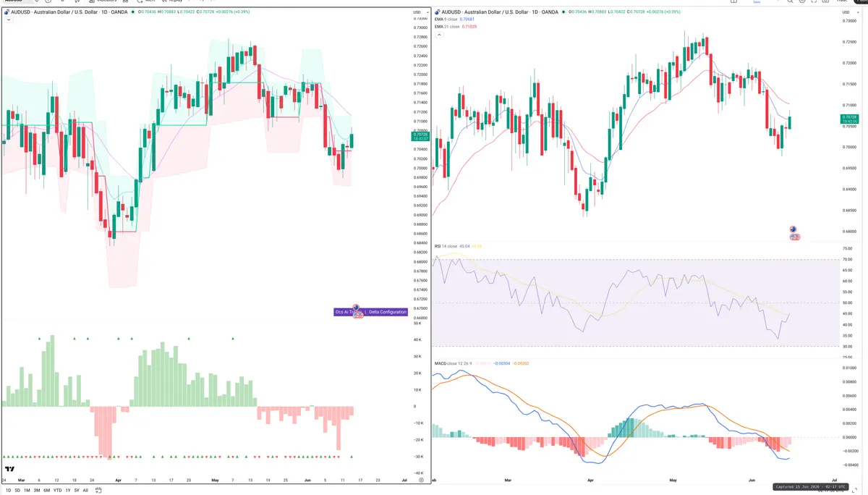This screenshot has width=868, height=495.
Task: Click the 70.00 level on RSI axis
Action: pos(848,259)
